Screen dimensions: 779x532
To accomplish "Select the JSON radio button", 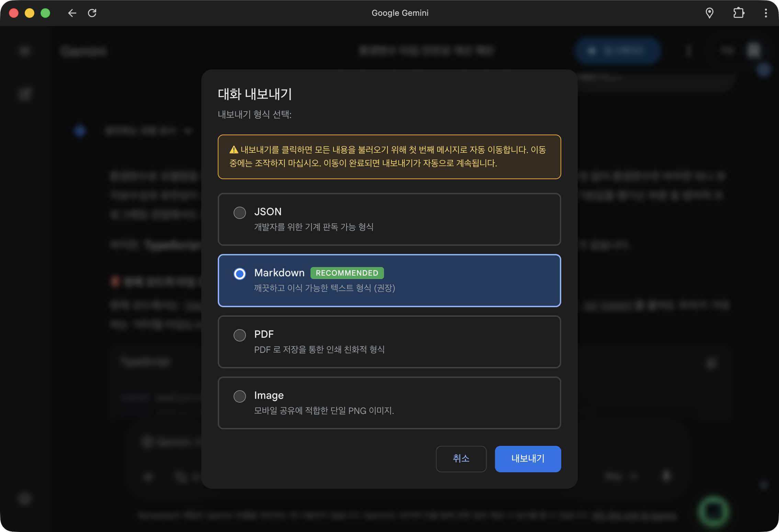I will pyautogui.click(x=240, y=212).
